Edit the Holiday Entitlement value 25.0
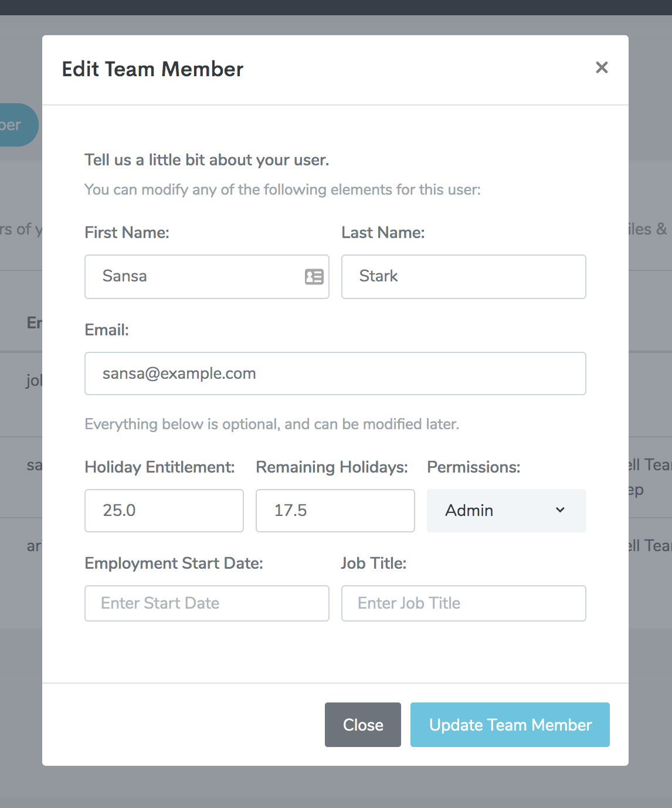Viewport: 672px width, 808px height. [x=164, y=511]
